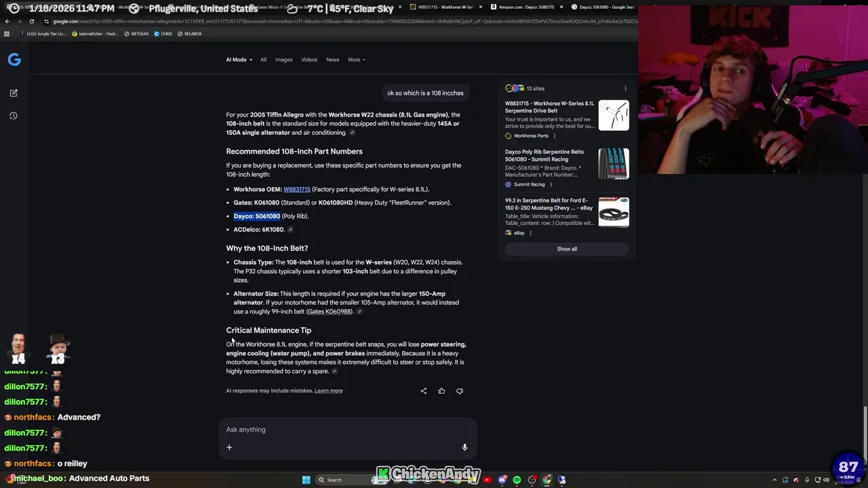Open balenaEtcher bookmark
The height and width of the screenshot is (488, 868).
tap(95, 33)
